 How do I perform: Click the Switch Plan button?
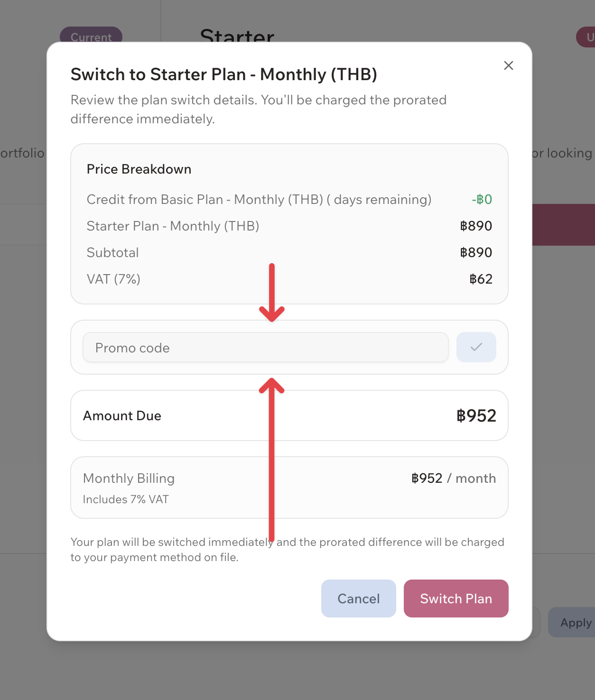point(456,599)
